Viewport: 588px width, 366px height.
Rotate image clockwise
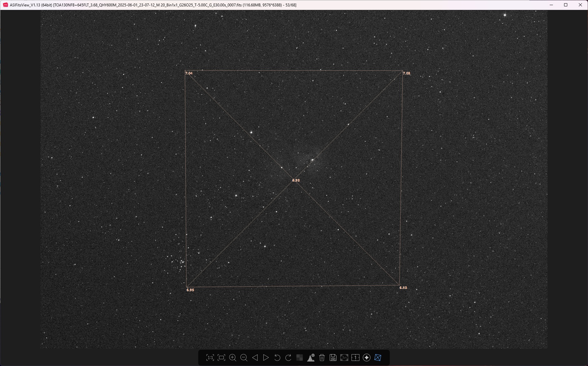[288, 358]
